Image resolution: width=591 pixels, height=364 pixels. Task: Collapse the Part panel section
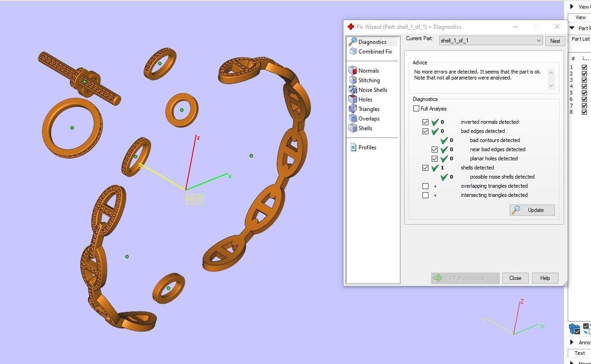point(572,28)
